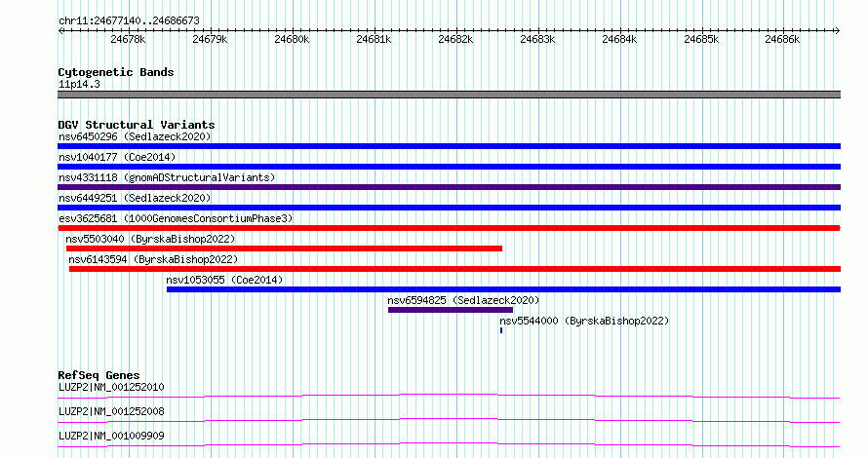
Task: Click the left arrow end of the ruler
Action: pos(60,30)
